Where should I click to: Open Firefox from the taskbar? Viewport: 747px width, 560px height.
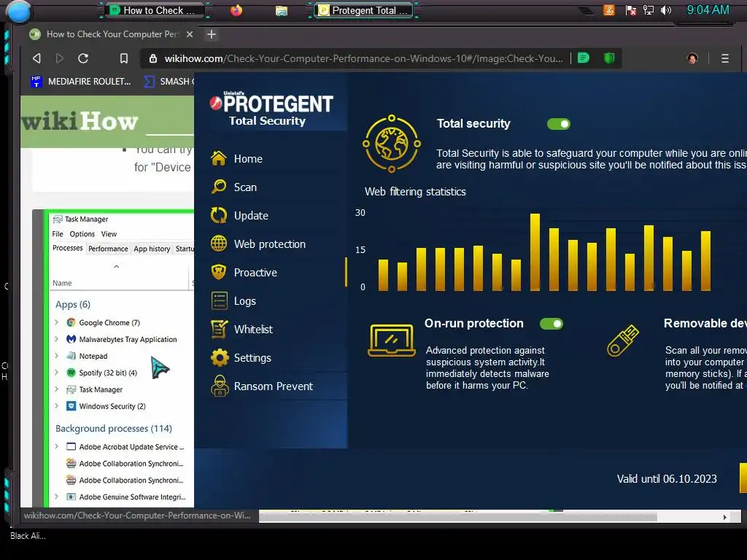pyautogui.click(x=236, y=10)
